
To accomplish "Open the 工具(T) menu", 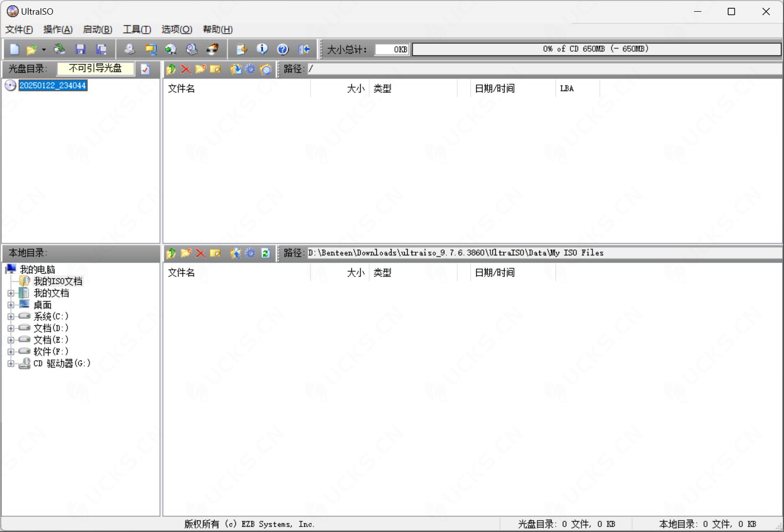I will (137, 29).
